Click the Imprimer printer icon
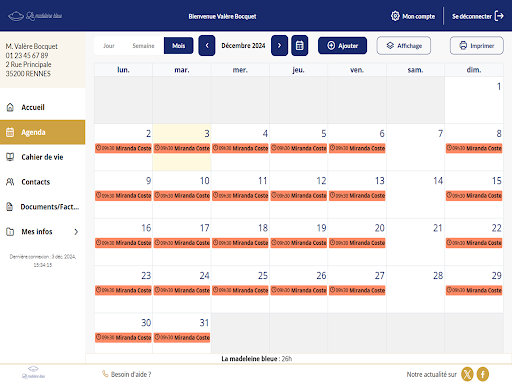This screenshot has width=512, height=384. point(463,45)
